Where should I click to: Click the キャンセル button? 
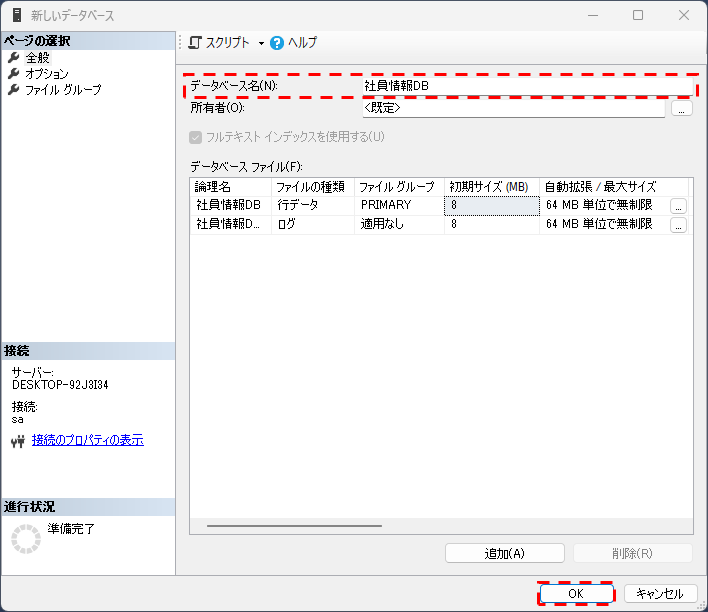point(660,593)
